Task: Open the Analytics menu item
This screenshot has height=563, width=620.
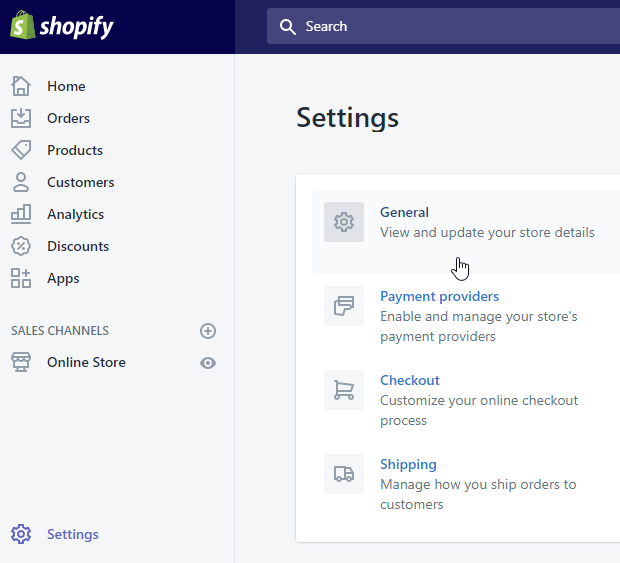Action: [76, 214]
